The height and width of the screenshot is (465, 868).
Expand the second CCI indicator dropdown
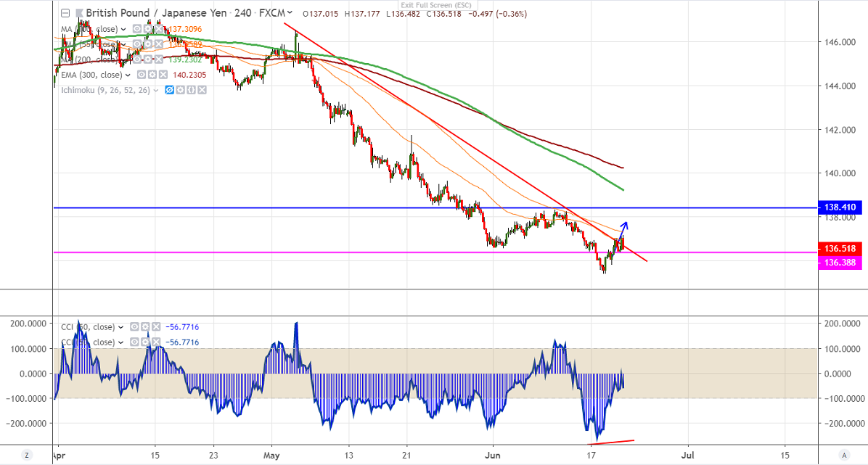click(x=120, y=342)
